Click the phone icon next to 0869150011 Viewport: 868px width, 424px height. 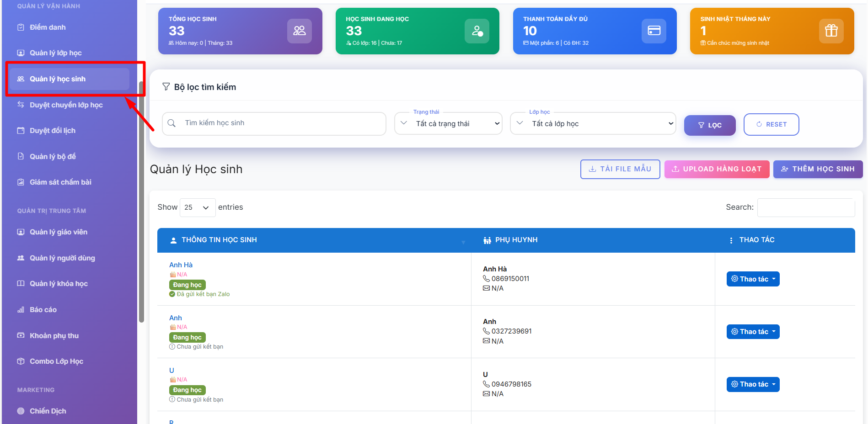(486, 279)
